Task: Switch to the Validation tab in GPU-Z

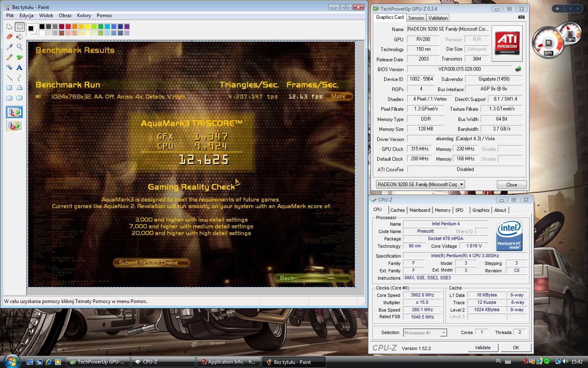Action: click(438, 18)
